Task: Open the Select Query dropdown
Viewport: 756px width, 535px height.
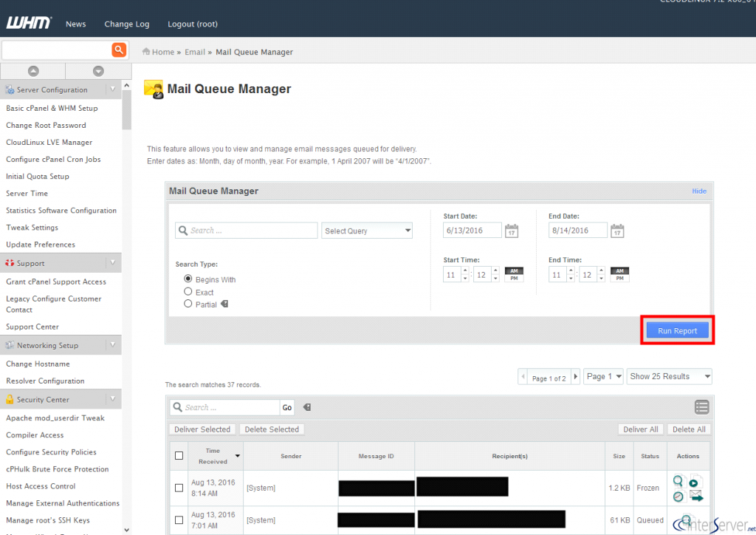Action: [x=367, y=231]
